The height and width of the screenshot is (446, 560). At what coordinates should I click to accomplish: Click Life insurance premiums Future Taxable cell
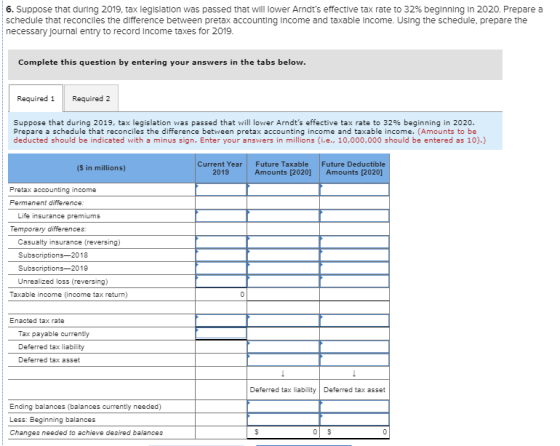pyautogui.click(x=283, y=216)
